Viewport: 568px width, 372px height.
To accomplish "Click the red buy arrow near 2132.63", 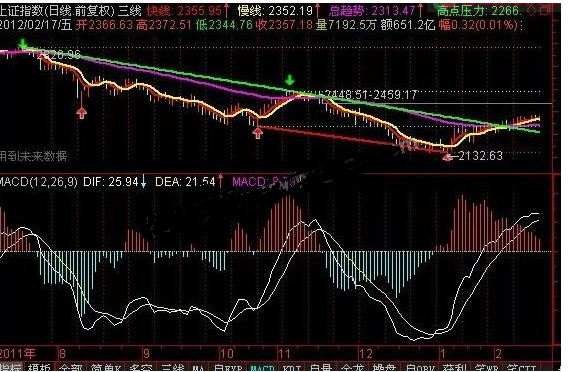I will pyautogui.click(x=448, y=156).
